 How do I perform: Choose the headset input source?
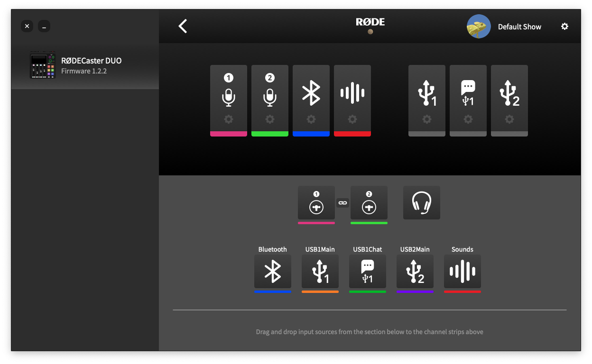[422, 203]
